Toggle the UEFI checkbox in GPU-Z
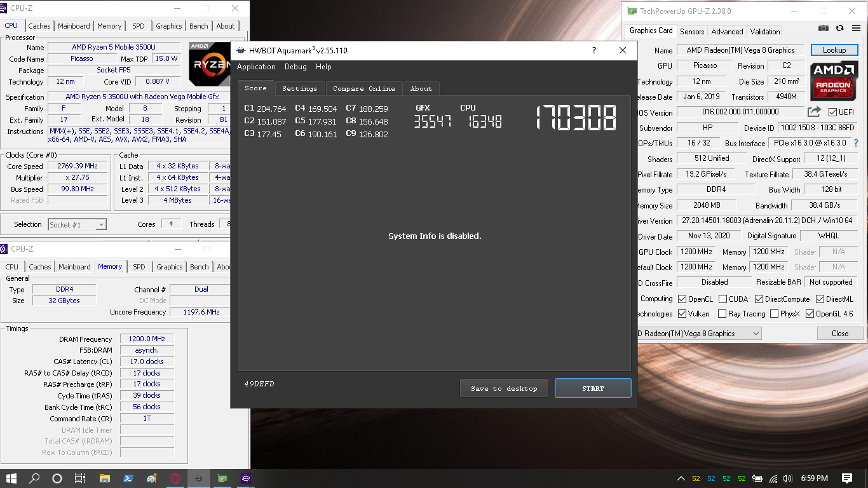 point(833,112)
